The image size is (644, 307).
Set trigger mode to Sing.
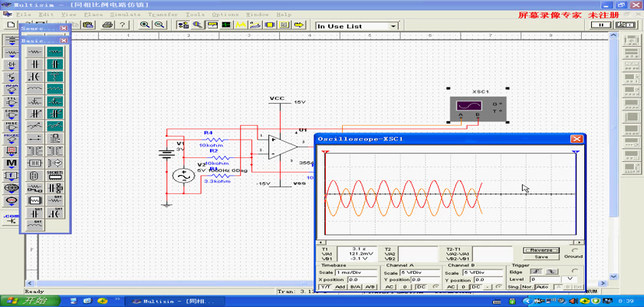(x=514, y=286)
